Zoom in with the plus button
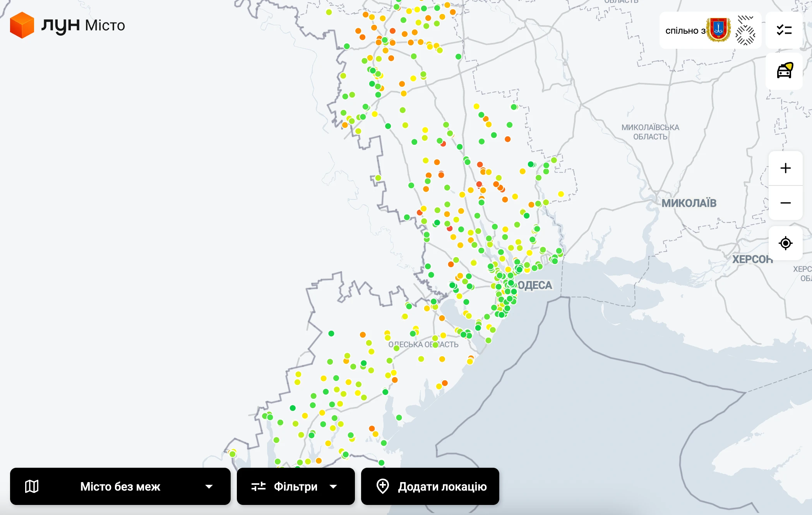The width and height of the screenshot is (812, 515). pos(785,168)
